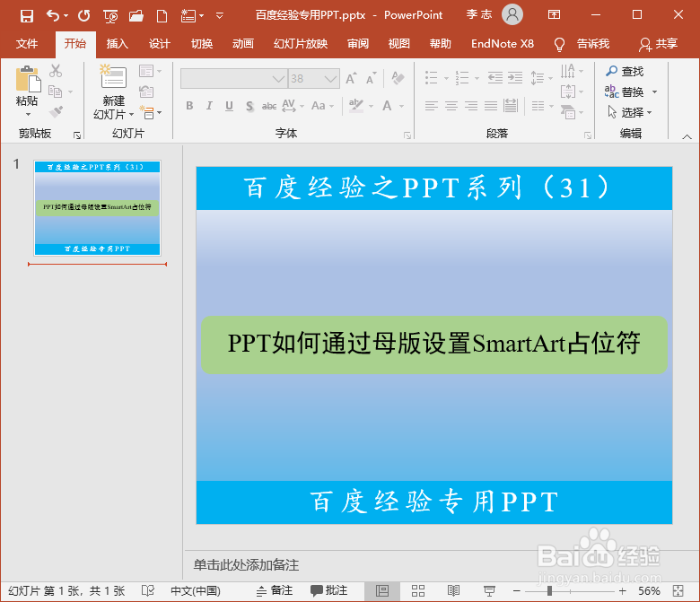Toggle Strikethrough abc button
This screenshot has height=602, width=700.
(269, 106)
